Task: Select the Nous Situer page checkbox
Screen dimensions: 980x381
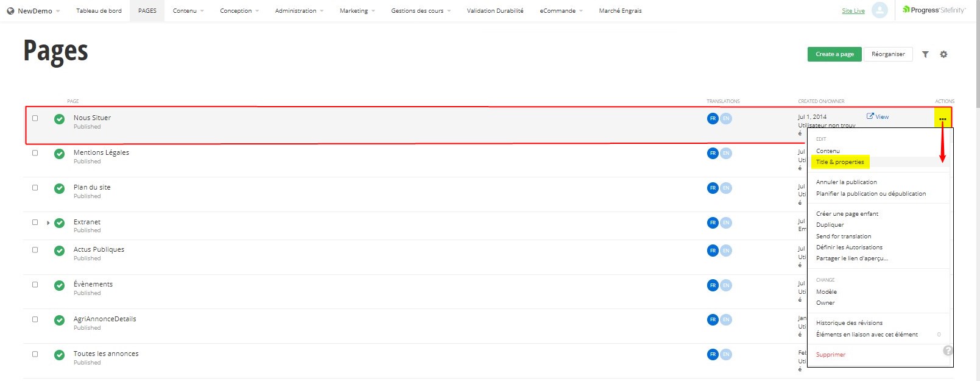Action: tap(35, 118)
